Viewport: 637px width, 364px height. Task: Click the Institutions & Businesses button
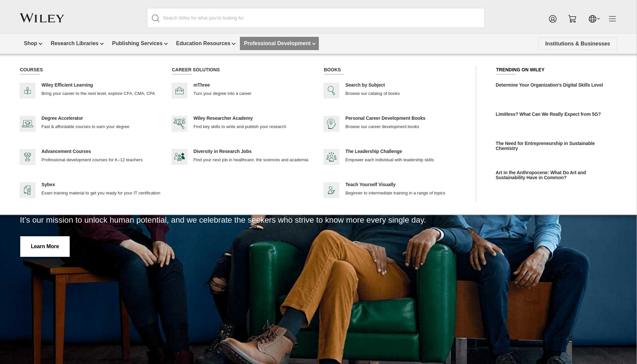(x=577, y=44)
